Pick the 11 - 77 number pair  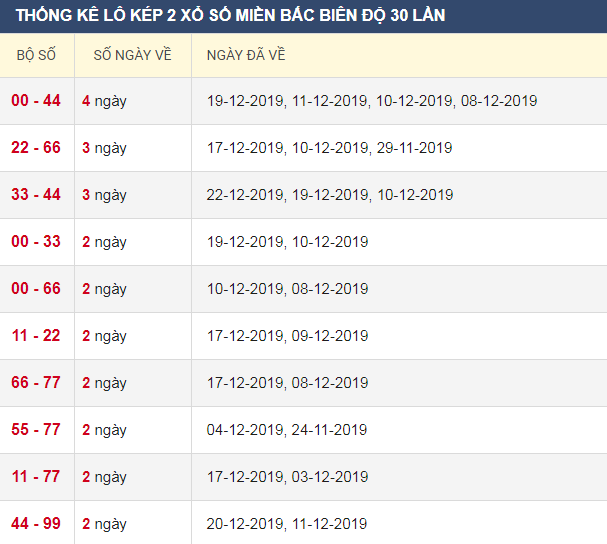tap(36, 477)
